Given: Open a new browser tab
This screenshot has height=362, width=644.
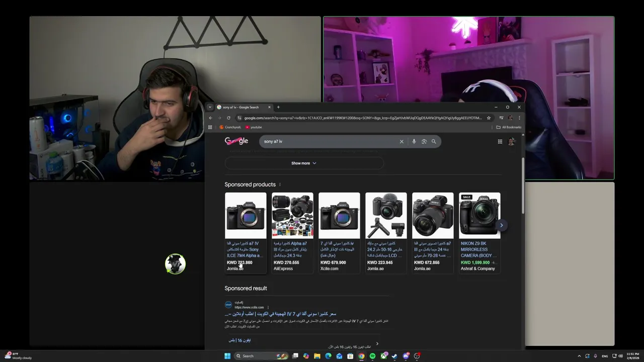Looking at the screenshot, I should click(x=278, y=107).
